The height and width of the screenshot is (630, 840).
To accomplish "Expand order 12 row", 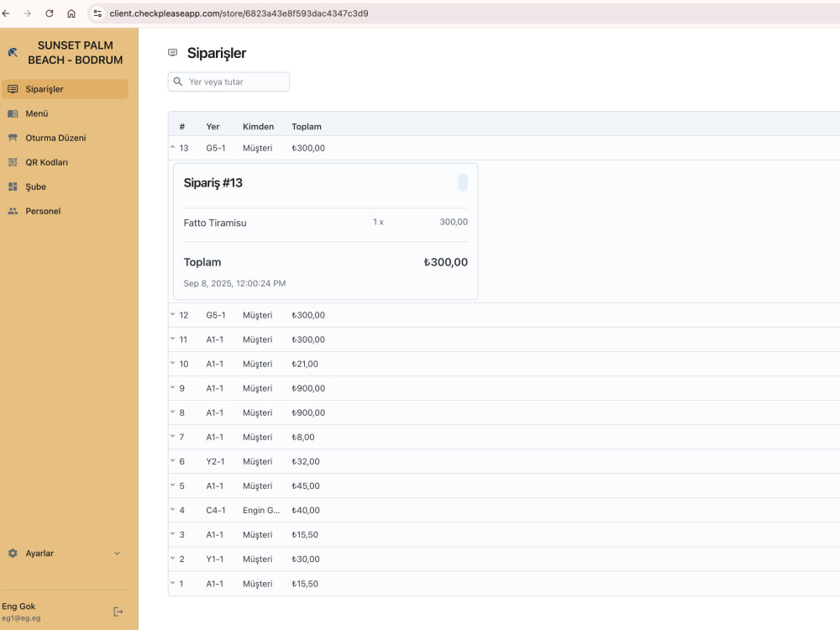I will click(x=172, y=314).
